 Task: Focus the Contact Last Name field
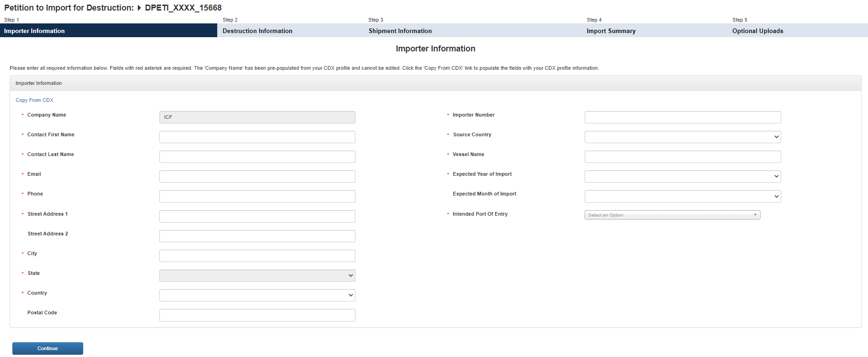tap(257, 156)
